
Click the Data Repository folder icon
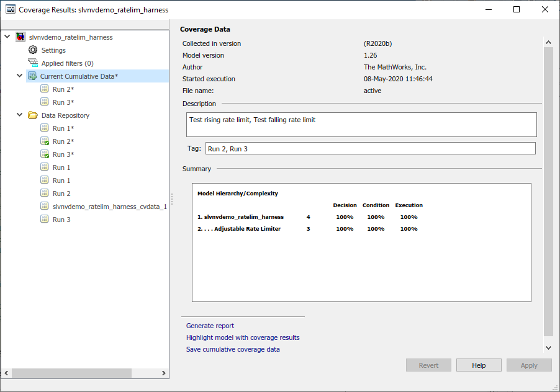click(33, 115)
